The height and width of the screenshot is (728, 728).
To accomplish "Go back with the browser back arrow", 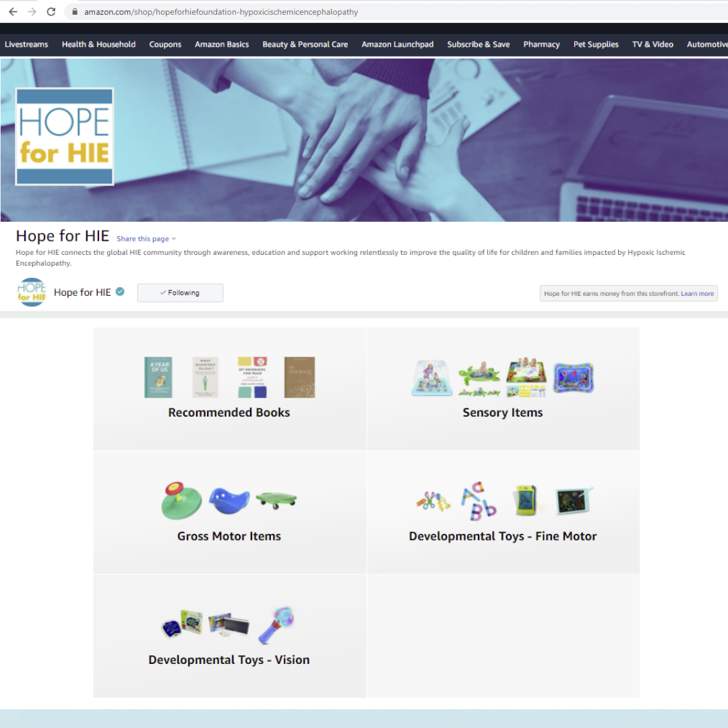I will (x=13, y=11).
